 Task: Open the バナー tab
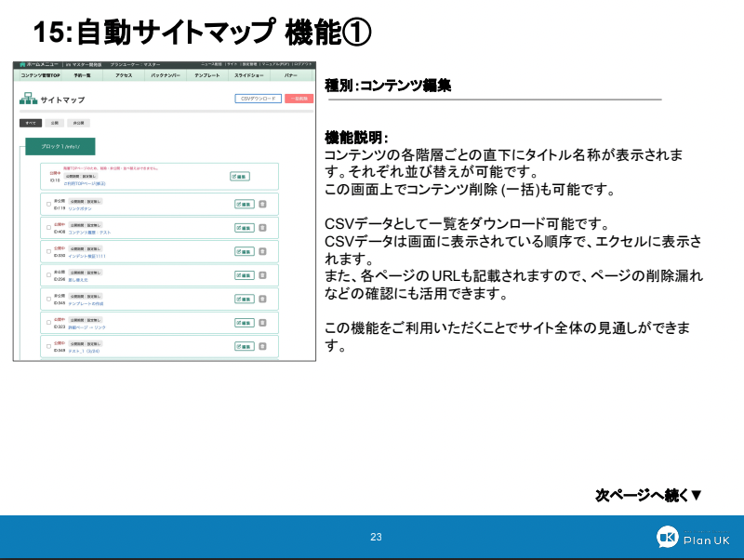click(290, 75)
